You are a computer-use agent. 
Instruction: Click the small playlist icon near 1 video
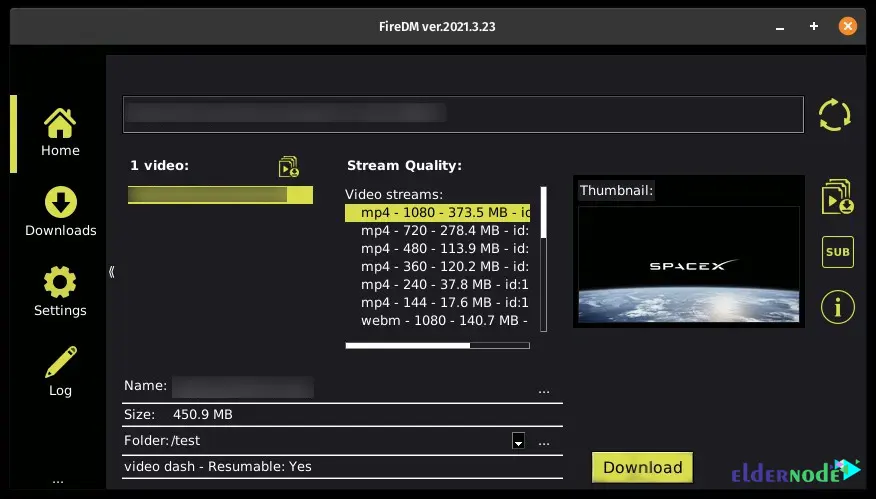click(x=289, y=166)
